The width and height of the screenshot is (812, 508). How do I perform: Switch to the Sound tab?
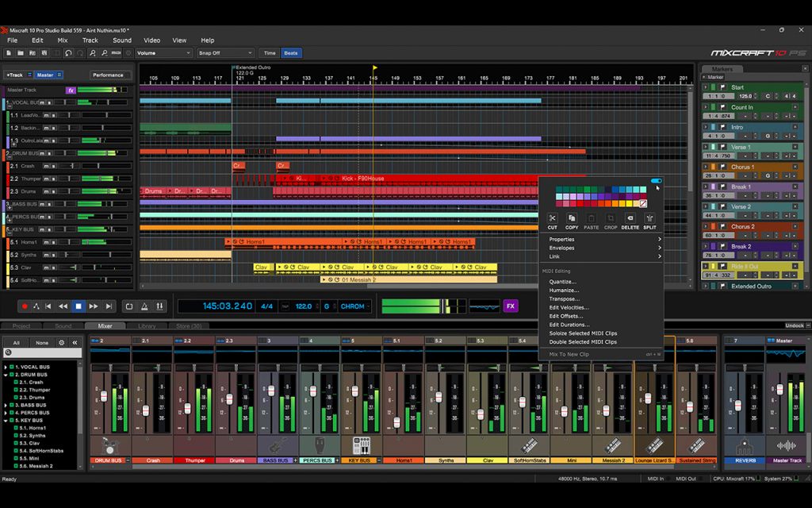(63, 326)
